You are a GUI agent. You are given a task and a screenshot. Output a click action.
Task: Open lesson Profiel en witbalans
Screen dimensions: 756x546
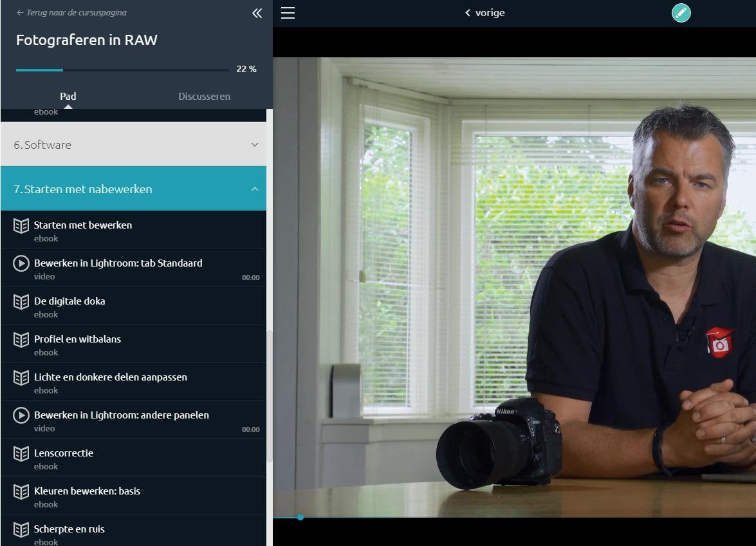pos(134,344)
